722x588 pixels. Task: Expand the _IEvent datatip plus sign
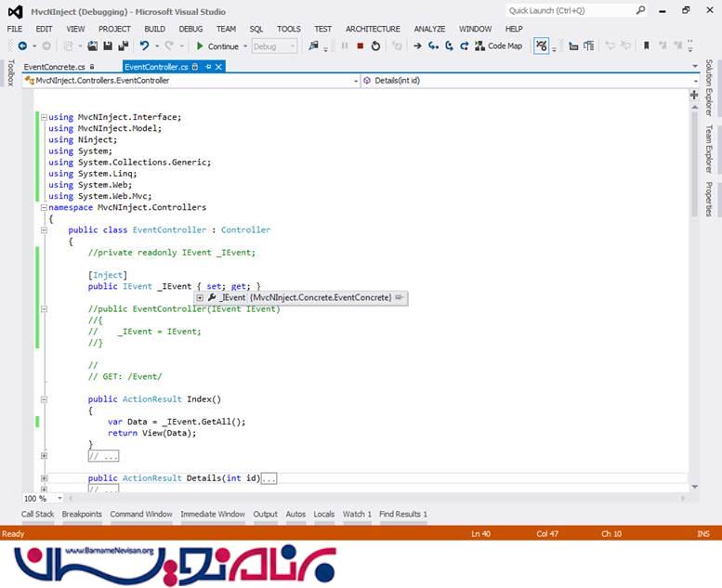point(200,297)
